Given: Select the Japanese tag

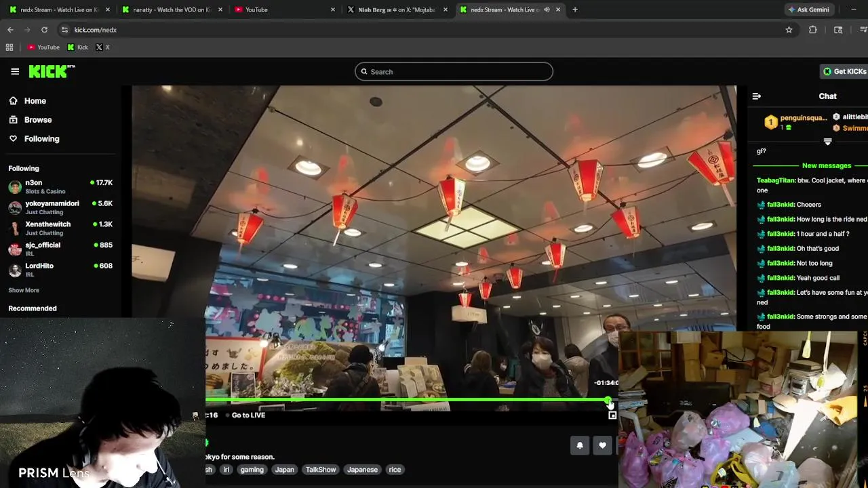Looking at the screenshot, I should tap(362, 470).
